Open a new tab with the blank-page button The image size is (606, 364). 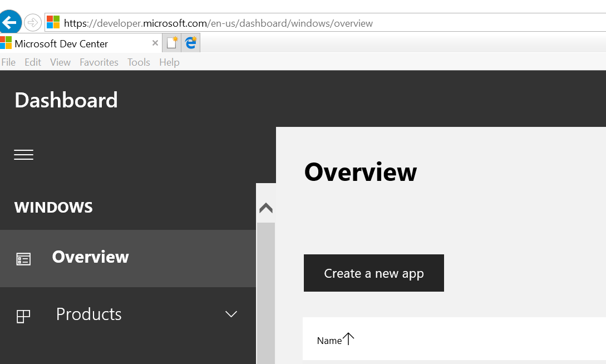click(x=172, y=43)
